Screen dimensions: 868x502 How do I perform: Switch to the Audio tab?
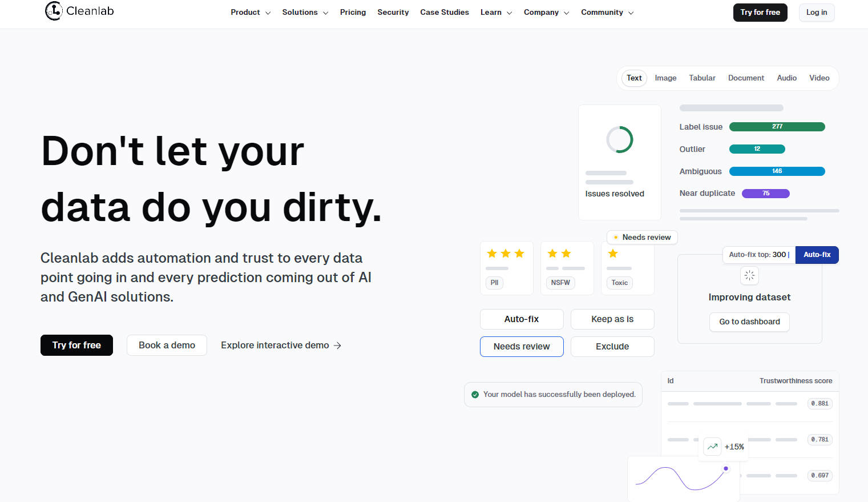tap(786, 78)
